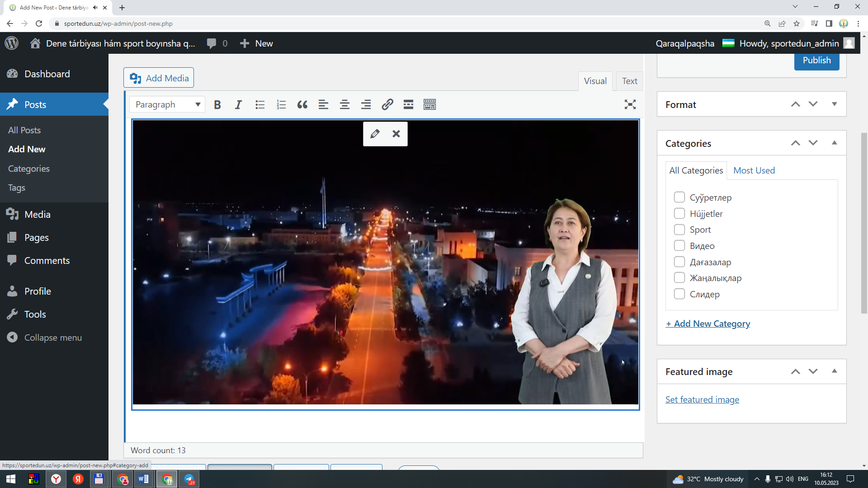
Task: Align text right
Action: click(366, 105)
